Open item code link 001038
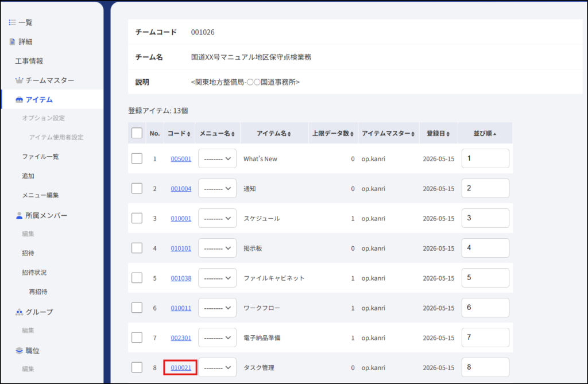This screenshot has height=384, width=588. [181, 278]
